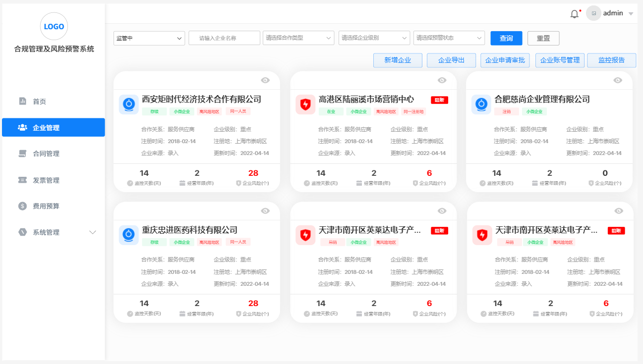The height and width of the screenshot is (364, 643).
Task: Expand the admin account menu arrow
Action: (x=631, y=14)
